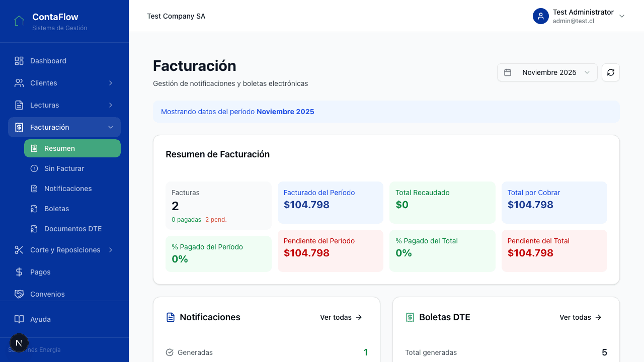Click the Facturación receipt icon in sidebar

tap(19, 127)
